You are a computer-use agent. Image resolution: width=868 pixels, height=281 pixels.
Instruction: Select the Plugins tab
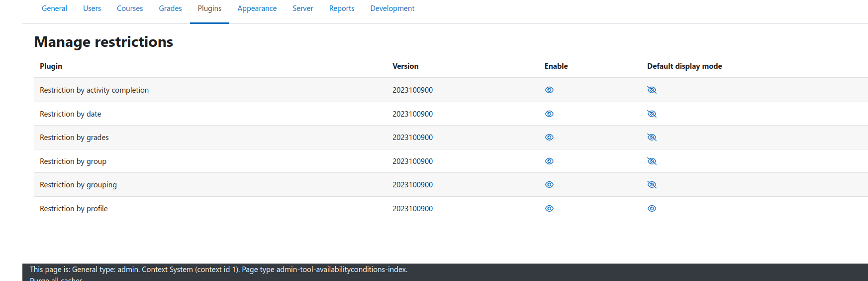click(x=209, y=8)
